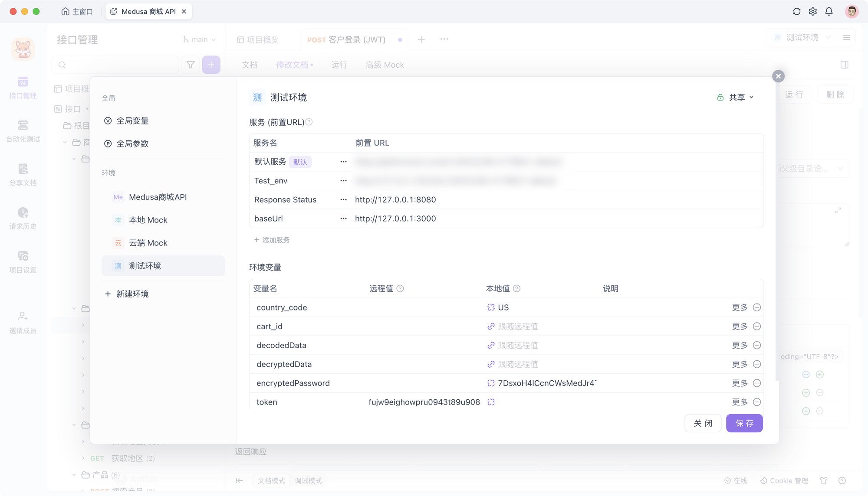Expand the 产品 (6) folder
868x496 pixels.
pyautogui.click(x=74, y=475)
